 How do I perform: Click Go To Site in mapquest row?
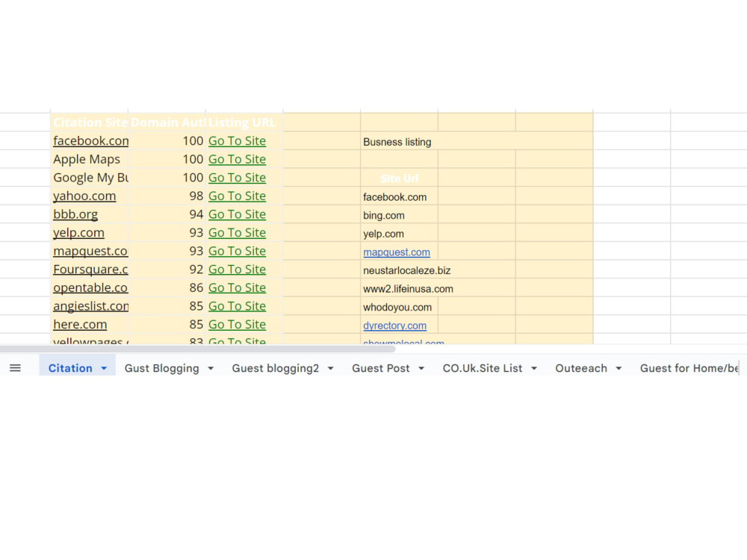pos(237,251)
